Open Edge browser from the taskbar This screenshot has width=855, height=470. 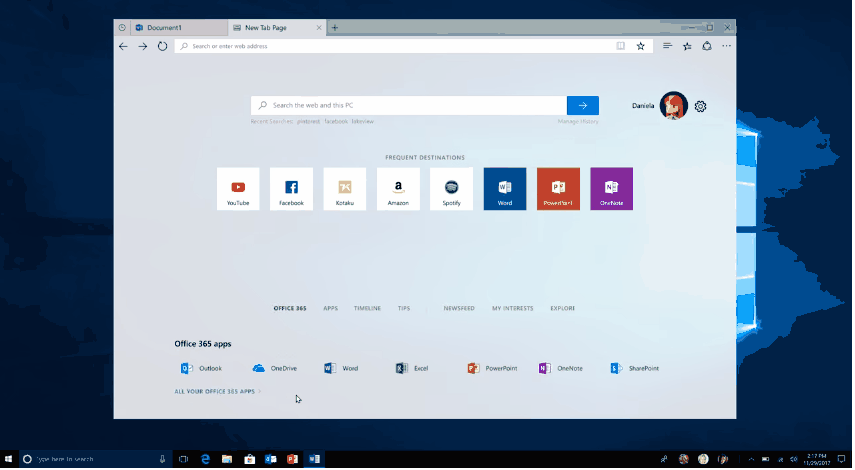pyautogui.click(x=206, y=459)
